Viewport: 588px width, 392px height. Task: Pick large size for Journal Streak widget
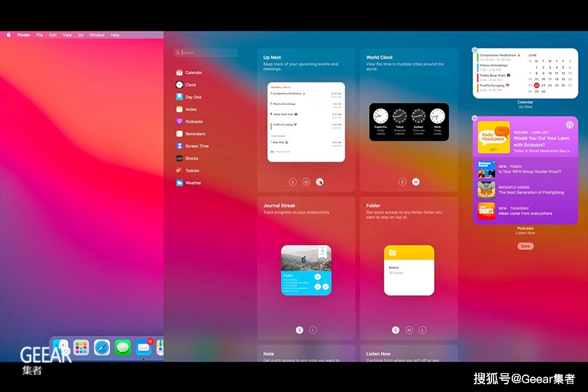click(x=313, y=330)
